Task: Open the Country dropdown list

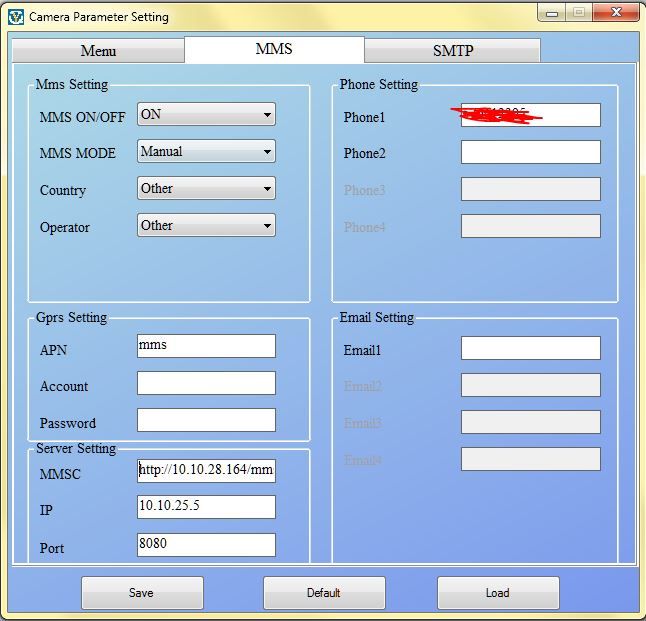Action: click(x=206, y=188)
